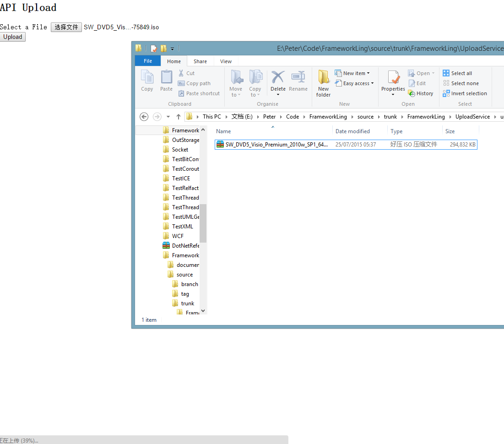Click the 选择文件 choose file button
This screenshot has width=504, height=444.
[66, 27]
